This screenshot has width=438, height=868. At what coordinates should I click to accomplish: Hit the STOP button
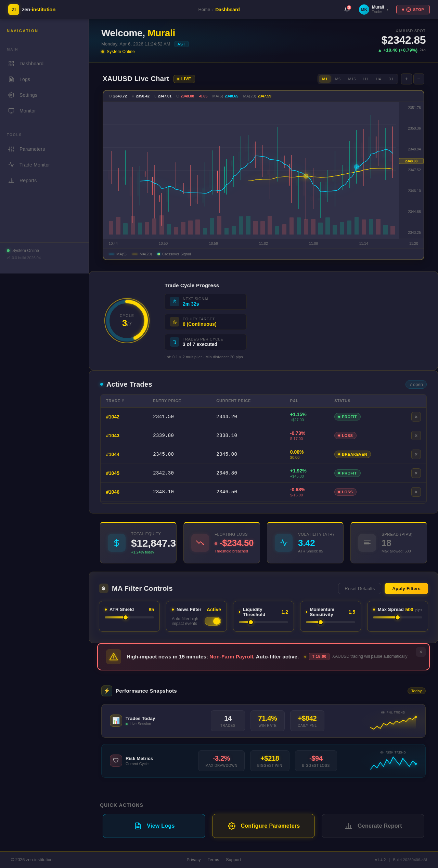pyautogui.click(x=413, y=10)
